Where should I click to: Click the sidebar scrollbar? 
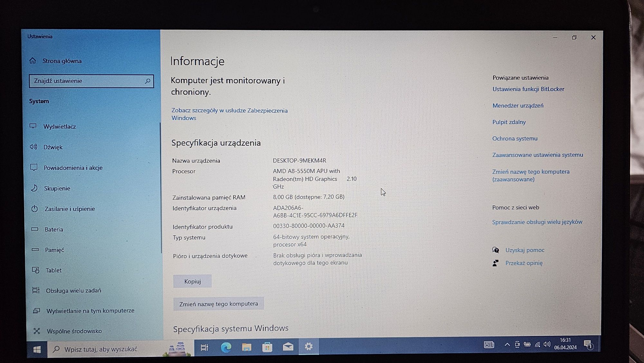(x=161, y=188)
